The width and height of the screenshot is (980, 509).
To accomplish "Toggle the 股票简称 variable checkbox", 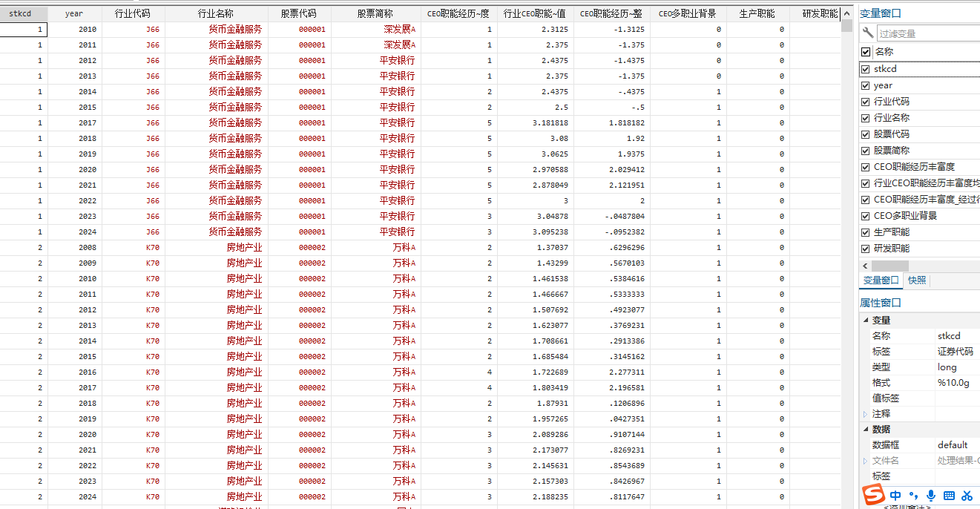I will point(866,151).
